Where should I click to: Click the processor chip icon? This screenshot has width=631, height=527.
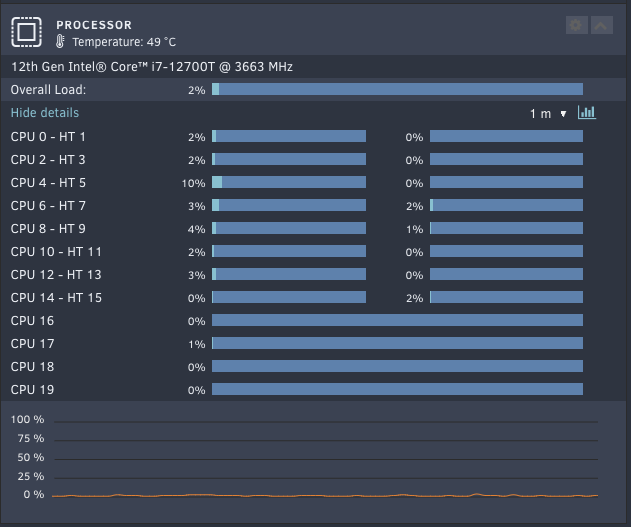[27, 32]
